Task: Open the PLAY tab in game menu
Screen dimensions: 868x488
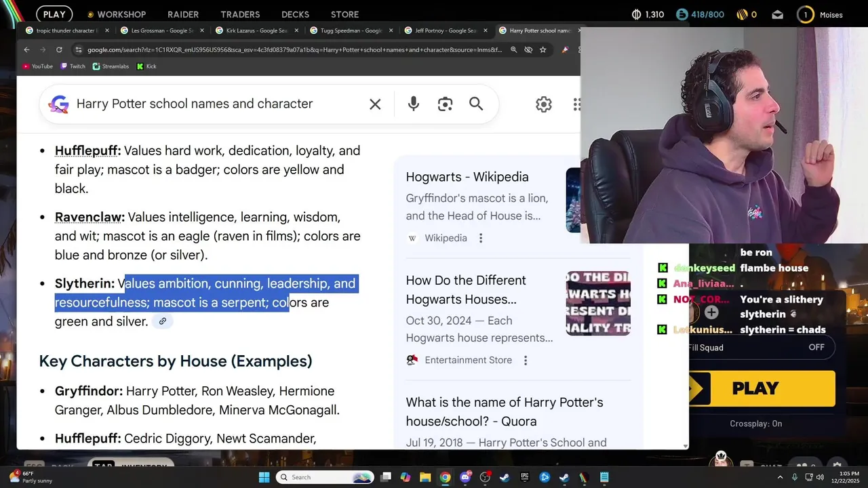Action: pyautogui.click(x=54, y=14)
